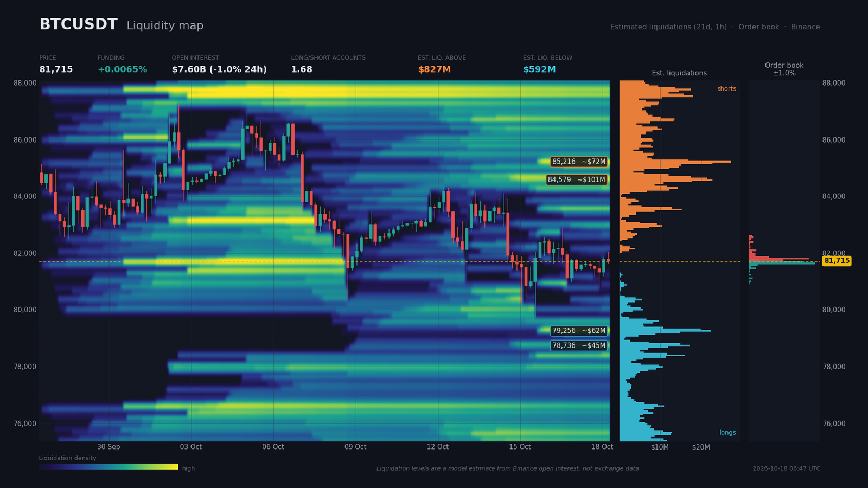Click the 30 Sep date axis label
868x488 pixels.
[x=108, y=447]
